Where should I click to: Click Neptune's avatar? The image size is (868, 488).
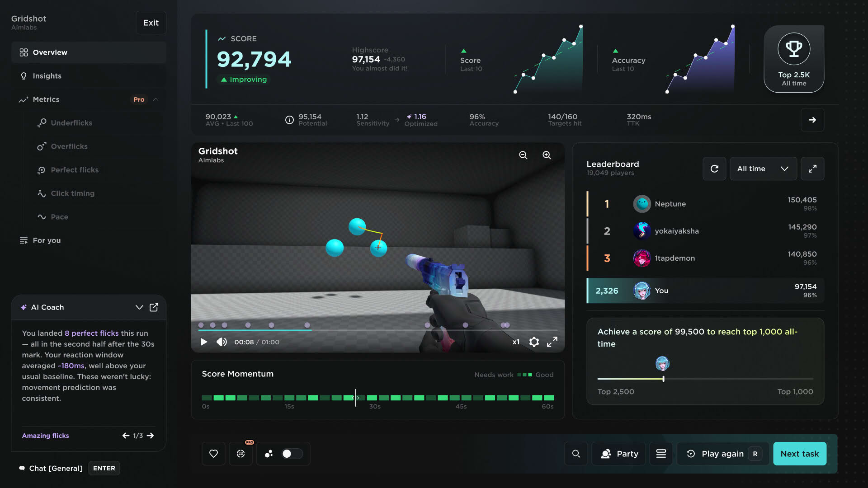point(642,204)
